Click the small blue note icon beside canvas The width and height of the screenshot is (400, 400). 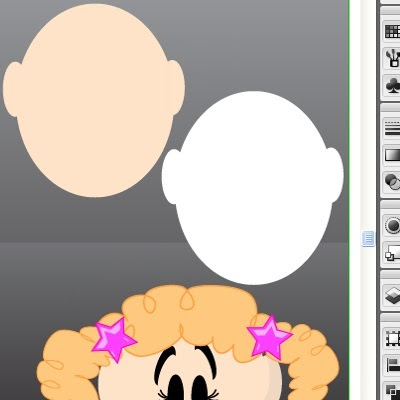pyautogui.click(x=368, y=238)
